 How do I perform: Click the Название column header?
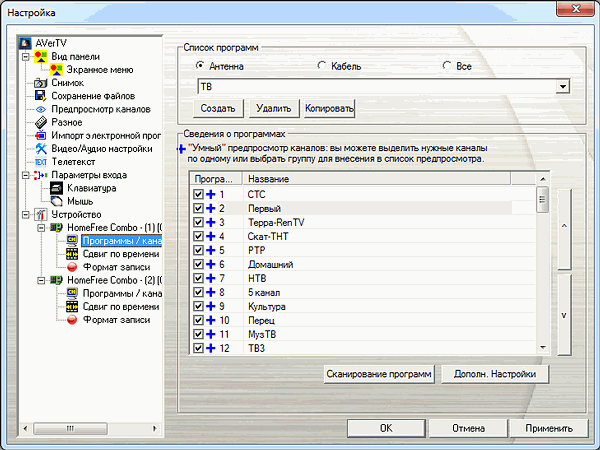[x=377, y=179]
